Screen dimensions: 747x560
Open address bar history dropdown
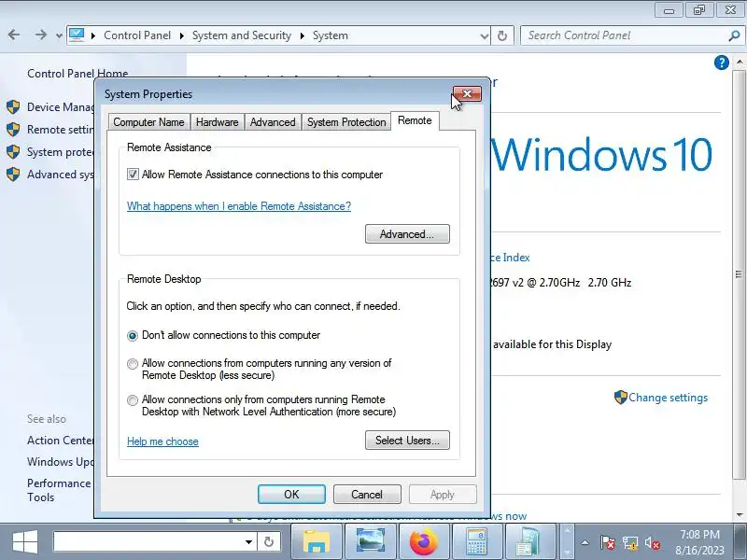point(484,35)
